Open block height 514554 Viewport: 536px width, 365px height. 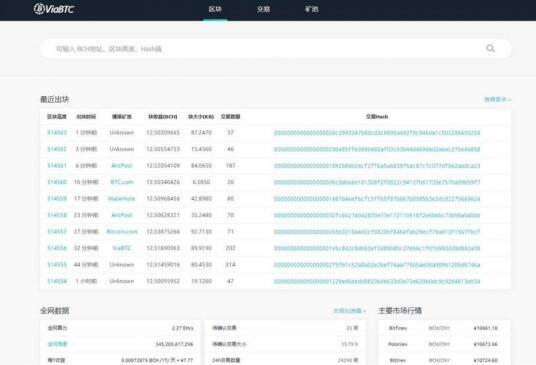pyautogui.click(x=57, y=281)
